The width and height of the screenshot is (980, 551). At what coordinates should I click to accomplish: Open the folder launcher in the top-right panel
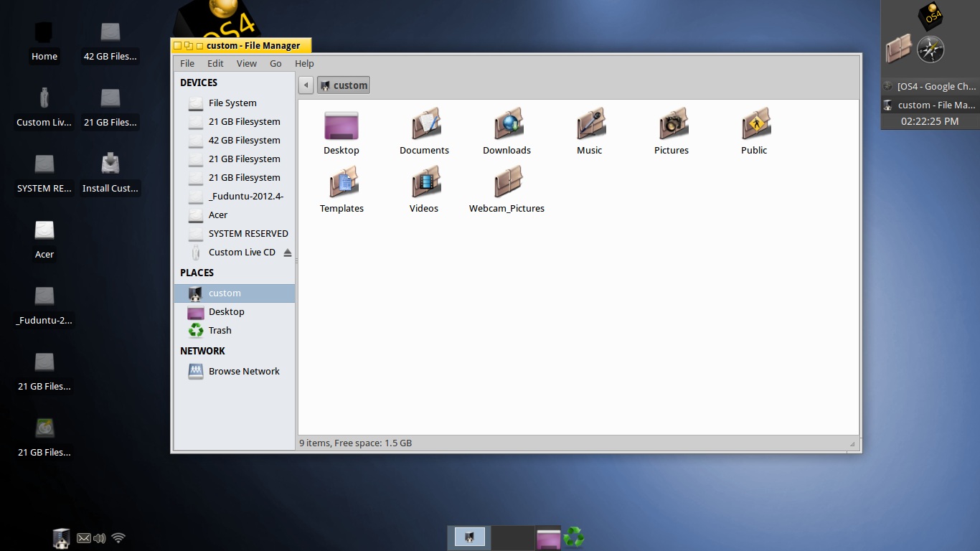point(897,49)
